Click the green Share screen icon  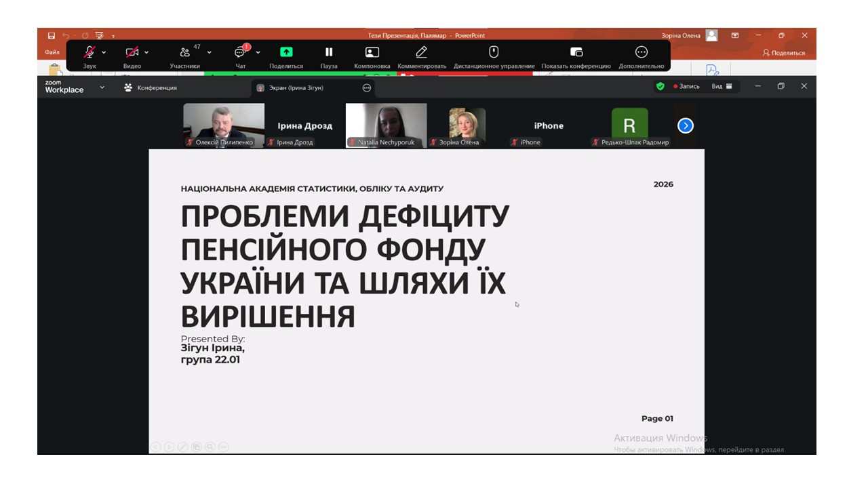click(x=286, y=52)
